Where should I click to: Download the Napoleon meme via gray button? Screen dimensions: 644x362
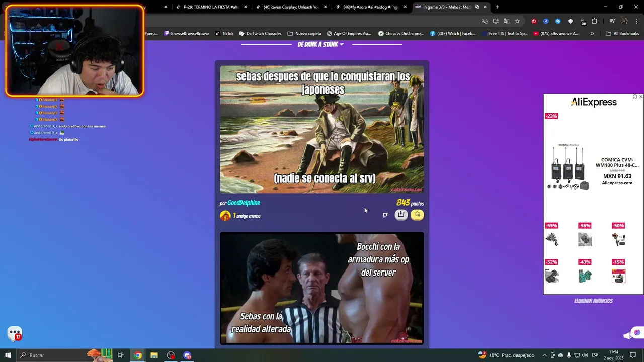click(401, 215)
